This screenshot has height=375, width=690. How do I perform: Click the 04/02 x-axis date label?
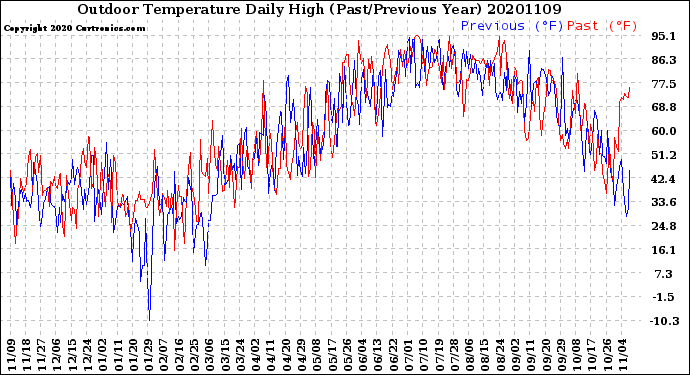click(255, 355)
